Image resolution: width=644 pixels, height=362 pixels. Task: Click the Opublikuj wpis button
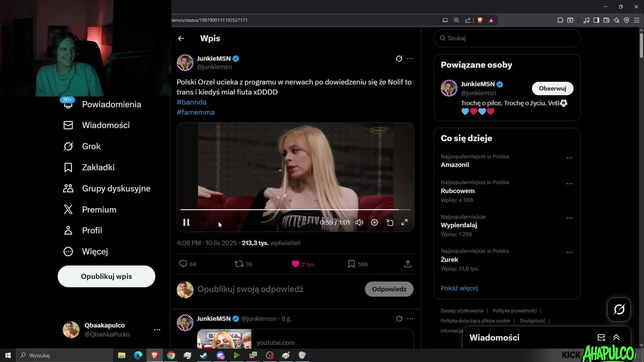point(106,277)
